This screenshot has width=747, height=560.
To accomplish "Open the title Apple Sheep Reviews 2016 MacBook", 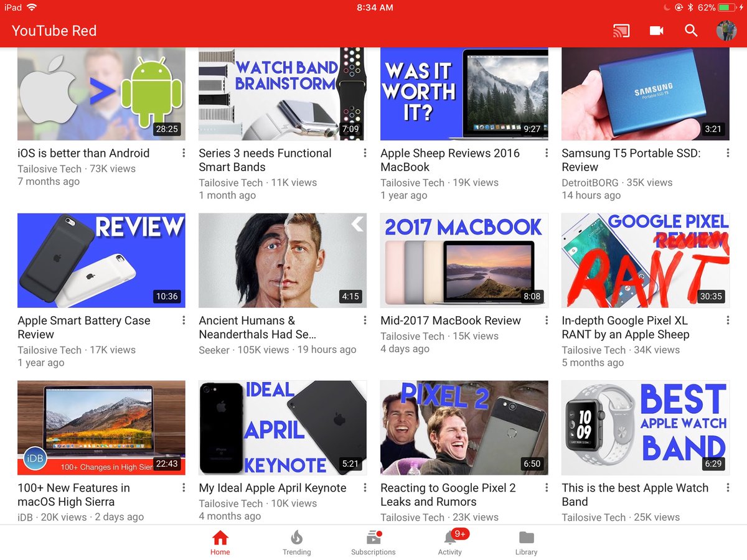I will (x=450, y=160).
